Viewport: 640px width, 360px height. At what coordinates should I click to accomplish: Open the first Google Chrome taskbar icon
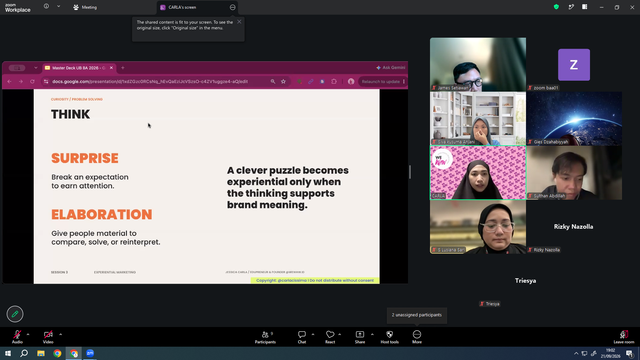57,353
